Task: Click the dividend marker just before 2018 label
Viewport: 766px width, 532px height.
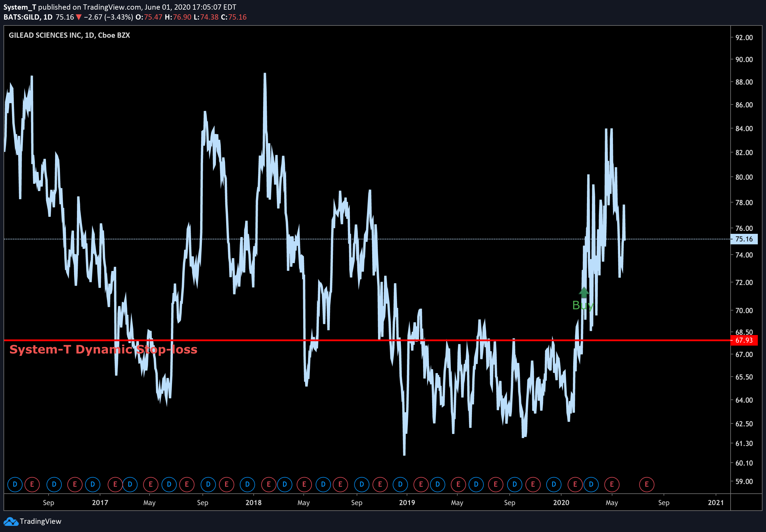Action: coord(247,484)
